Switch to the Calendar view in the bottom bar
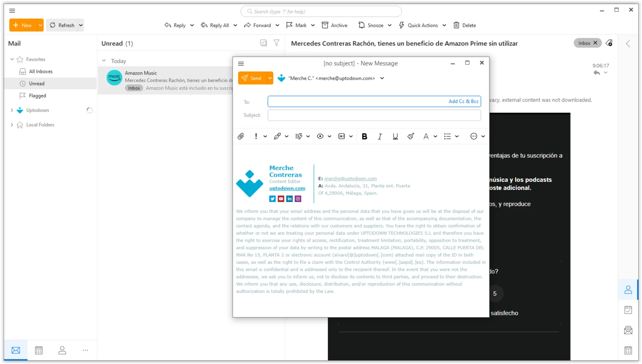Image resolution: width=642 pixels, height=364 pixels. pos(39,350)
